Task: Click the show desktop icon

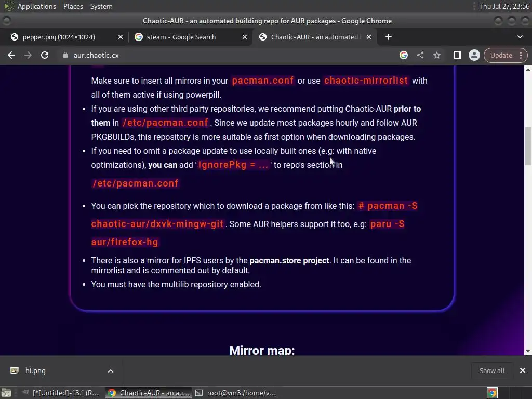Action: pos(6,393)
